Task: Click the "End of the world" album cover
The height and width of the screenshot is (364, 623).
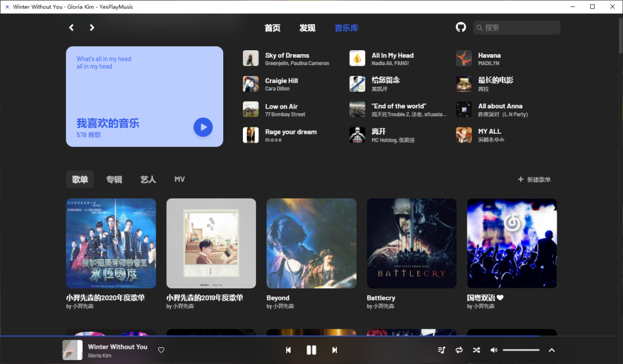Action: coord(357,109)
